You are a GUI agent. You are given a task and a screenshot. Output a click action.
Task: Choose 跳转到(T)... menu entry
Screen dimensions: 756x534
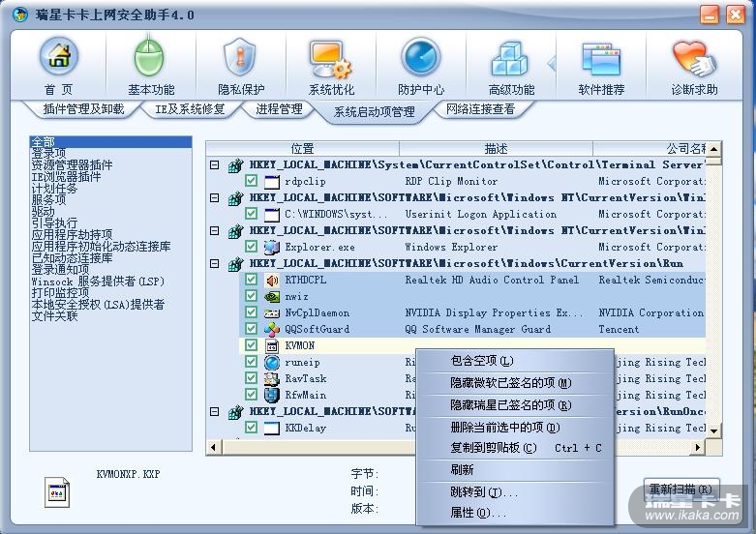point(514,492)
